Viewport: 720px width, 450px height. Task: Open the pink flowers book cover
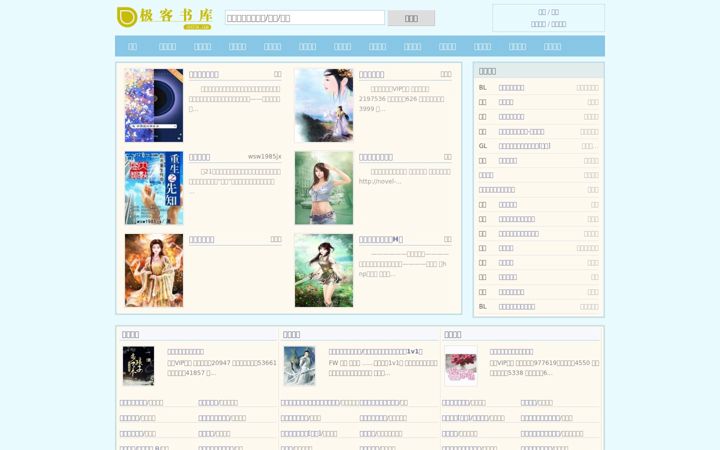461,366
